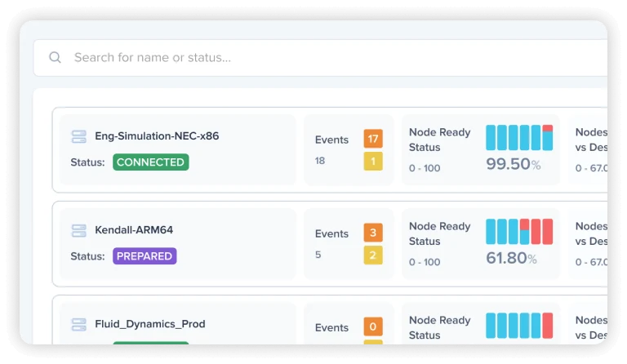Click the orange 17 events badge
Viewport: 627px width, 364px height.
[x=373, y=139]
